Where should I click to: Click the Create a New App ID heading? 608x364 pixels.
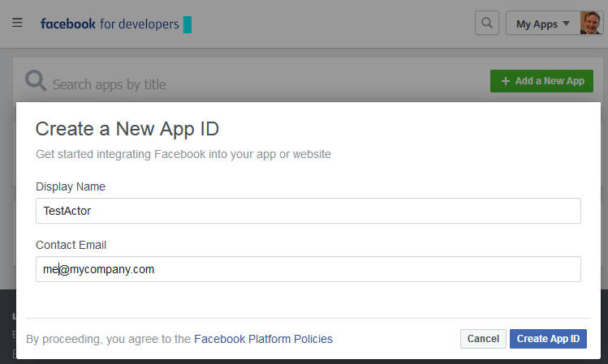[x=127, y=129]
